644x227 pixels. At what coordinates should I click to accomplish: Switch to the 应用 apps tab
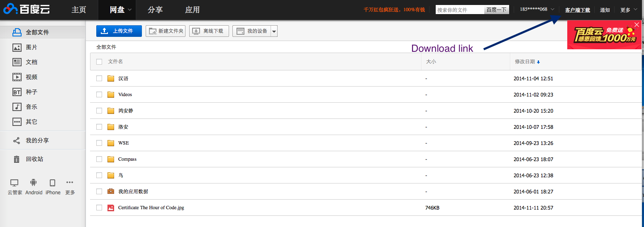click(193, 10)
